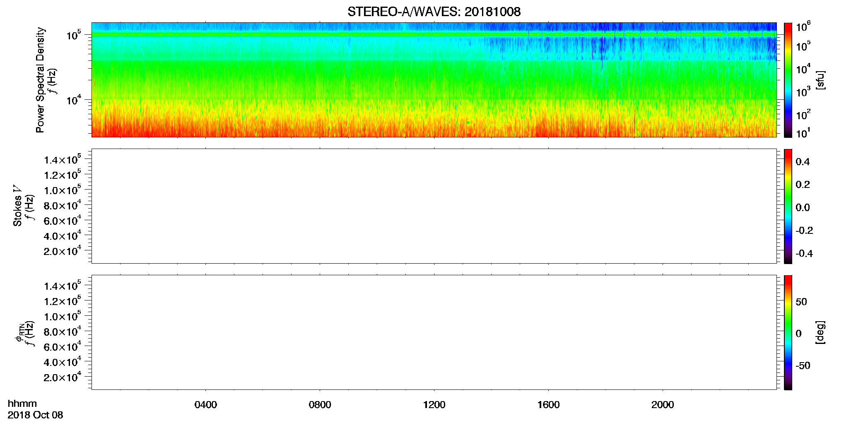
Task: Select the 0400 time axis label
Action: point(206,405)
